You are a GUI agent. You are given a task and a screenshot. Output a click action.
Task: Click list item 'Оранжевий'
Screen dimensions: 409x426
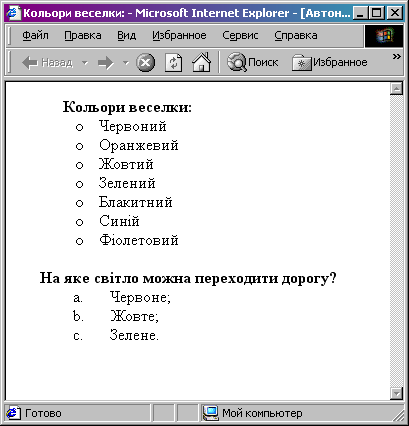[x=139, y=145]
